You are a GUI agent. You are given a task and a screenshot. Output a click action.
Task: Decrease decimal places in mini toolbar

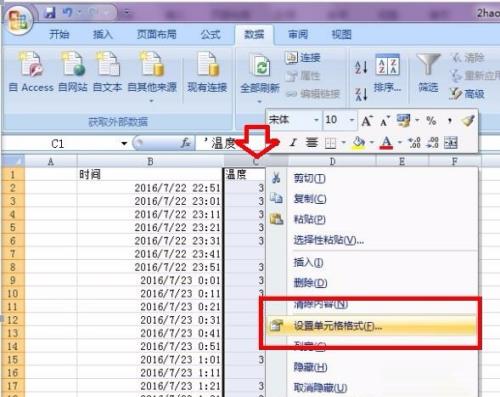tap(433, 143)
